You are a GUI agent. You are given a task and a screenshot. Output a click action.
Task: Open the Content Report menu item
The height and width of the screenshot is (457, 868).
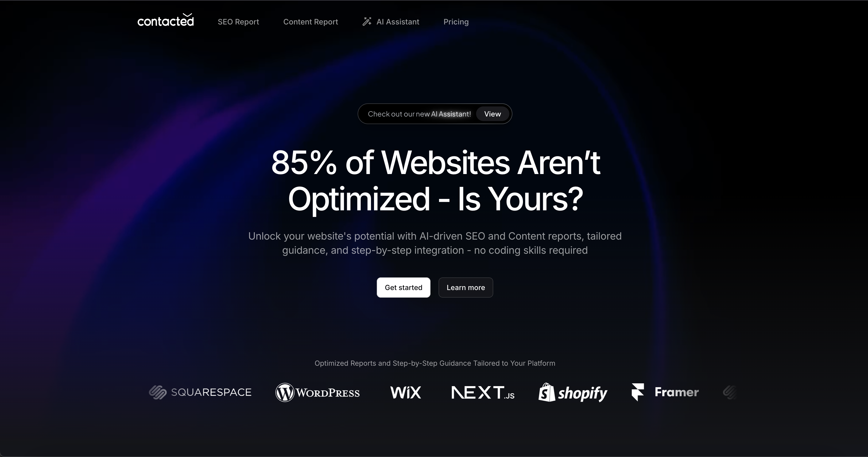[311, 22]
